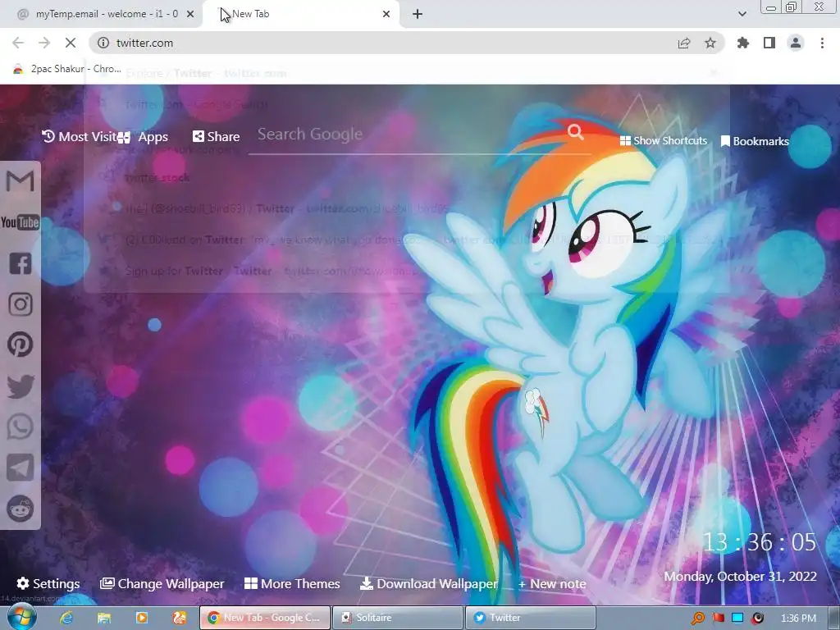Open Chrome profile avatar menu

pos(796,43)
